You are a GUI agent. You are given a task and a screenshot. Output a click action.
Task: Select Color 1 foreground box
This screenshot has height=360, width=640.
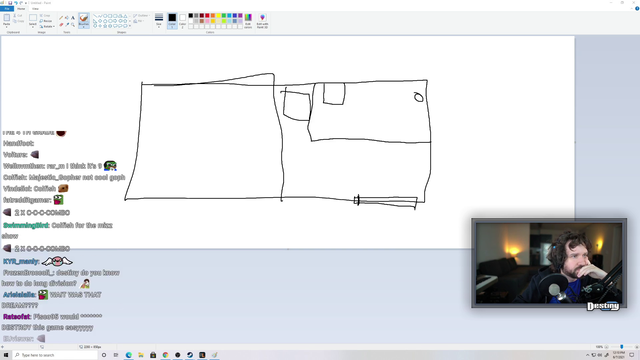[172, 21]
